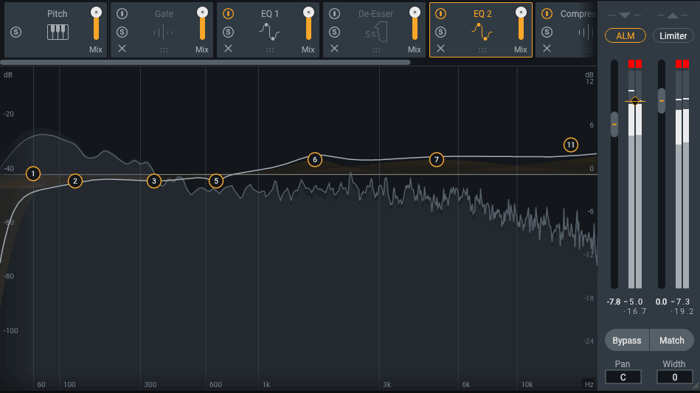The image size is (700, 393).
Task: Grab the EQ 2 drag handle dots
Action: click(x=483, y=50)
